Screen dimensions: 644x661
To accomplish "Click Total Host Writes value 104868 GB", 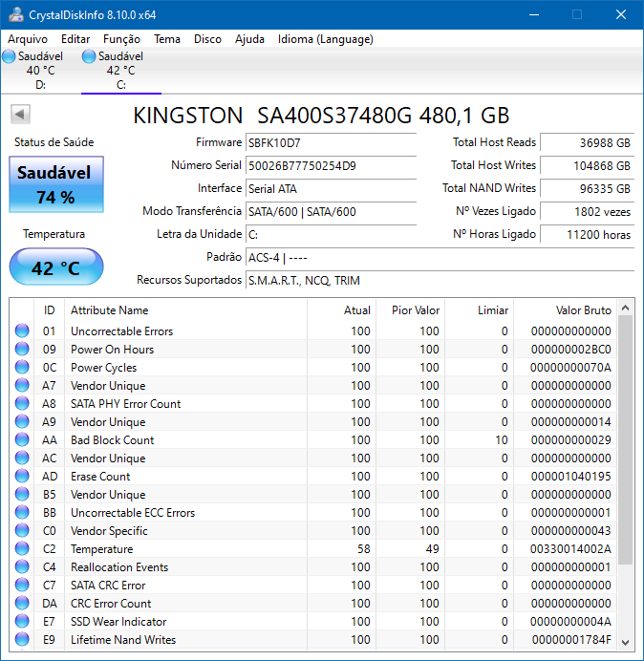I will pyautogui.click(x=587, y=165).
